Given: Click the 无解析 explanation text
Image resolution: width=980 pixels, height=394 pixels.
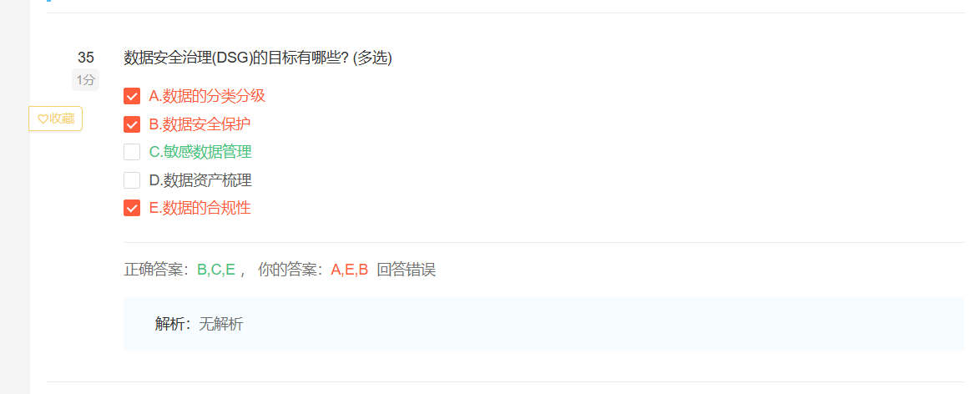Looking at the screenshot, I should (x=220, y=324).
